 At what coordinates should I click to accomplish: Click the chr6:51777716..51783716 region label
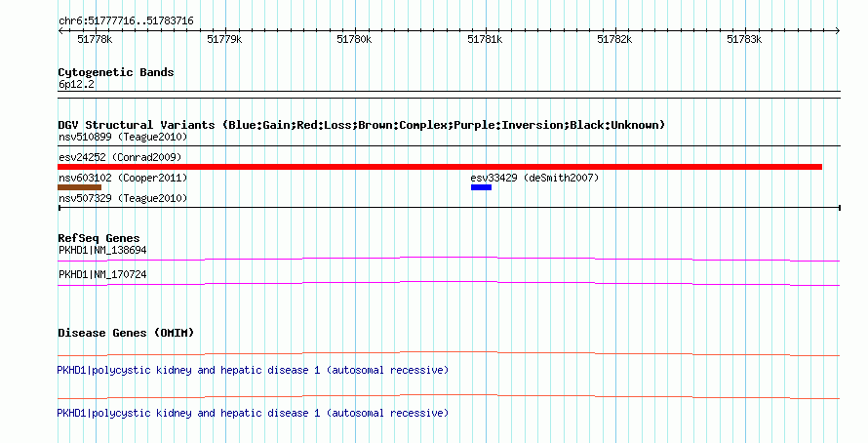point(126,21)
